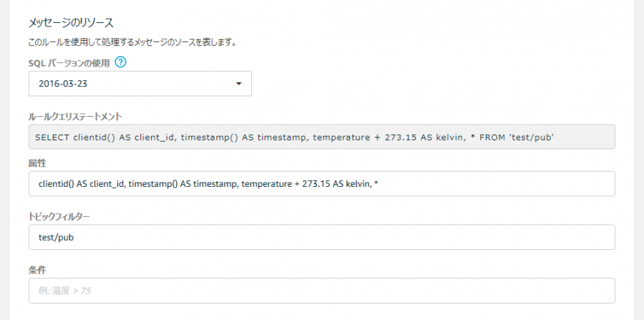Click the 属性 field label
Viewport: 644px width, 320px height.
(37, 163)
